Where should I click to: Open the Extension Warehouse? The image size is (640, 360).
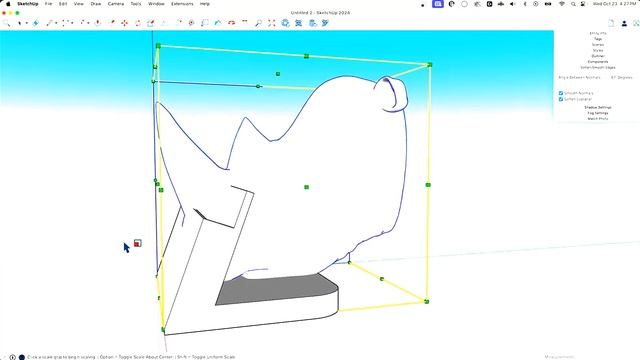[299, 23]
